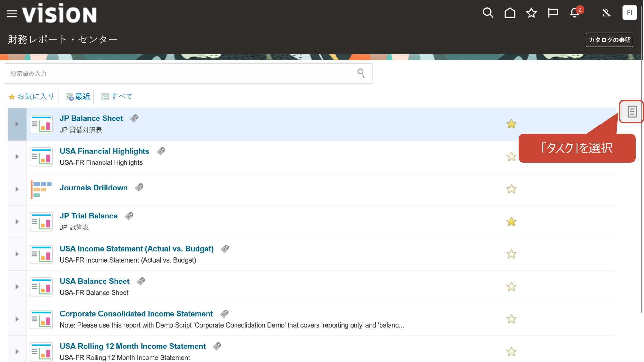Screen dimensions: 644x362
Task: Open the Tasks panel icon
Action: click(631, 112)
